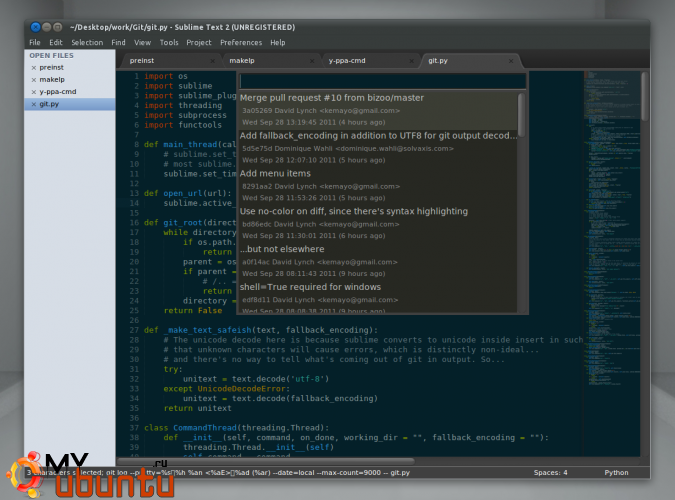Viewport: 675px width, 500px height.
Task: Open the View menu
Action: 142,43
